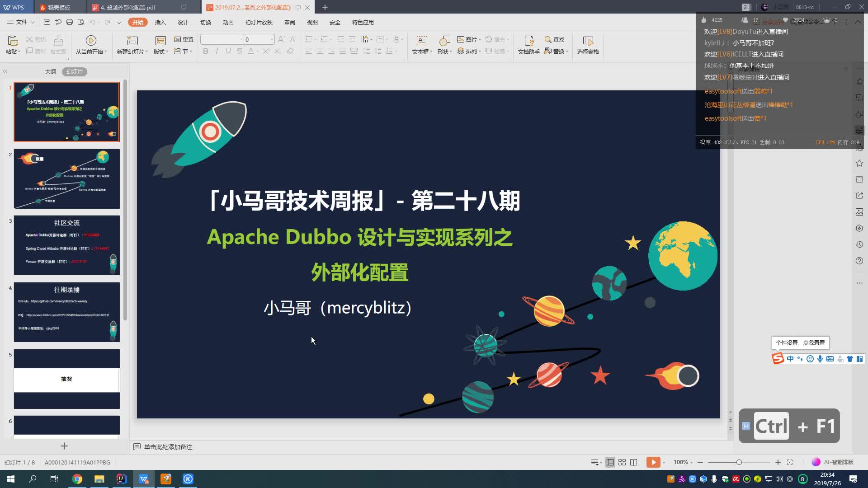Image resolution: width=868 pixels, height=488 pixels.
Task: Toggle Underline formatting
Action: pos(228,52)
